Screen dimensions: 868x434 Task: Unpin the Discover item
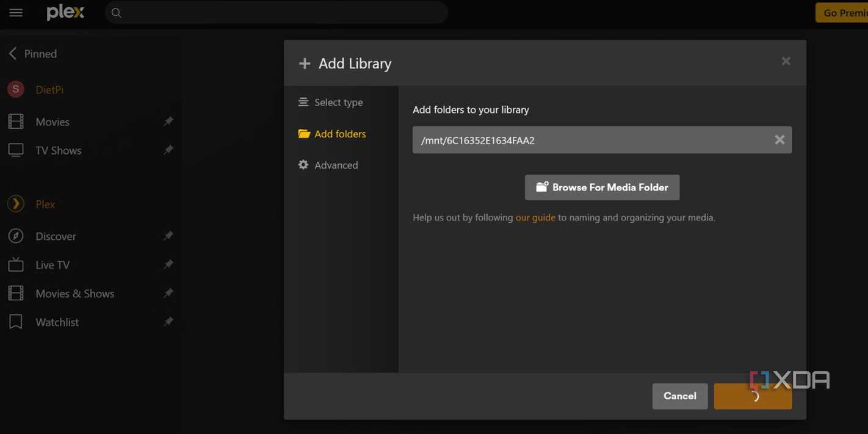click(168, 236)
